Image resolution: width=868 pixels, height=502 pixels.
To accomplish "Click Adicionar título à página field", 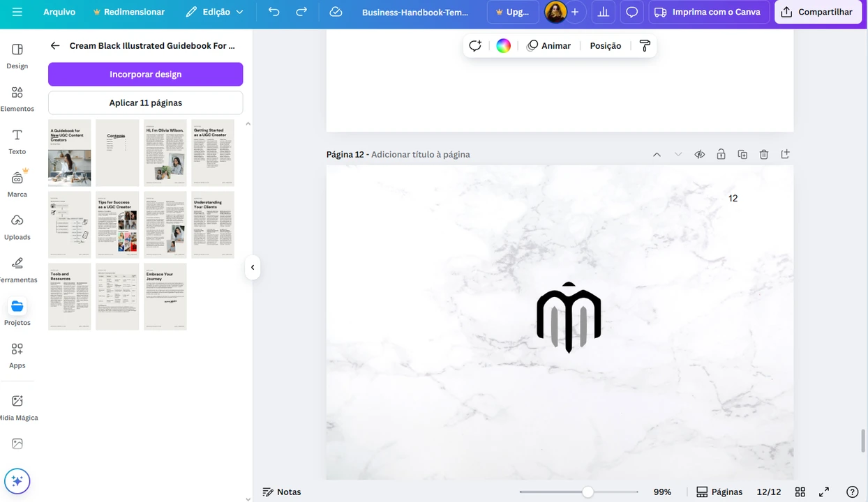I will click(x=421, y=154).
